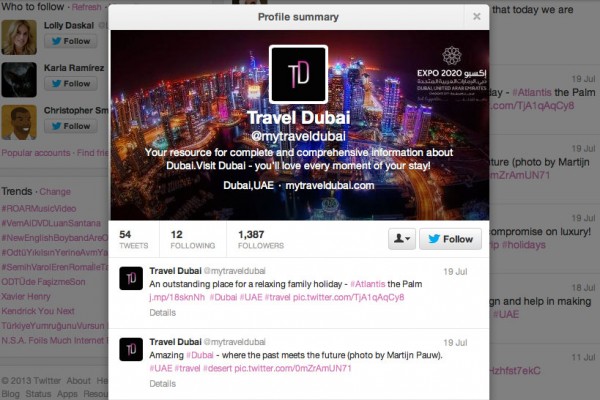Image resolution: width=600 pixels, height=400 pixels.
Task: View the 1,387 Followers list
Action: [261, 239]
